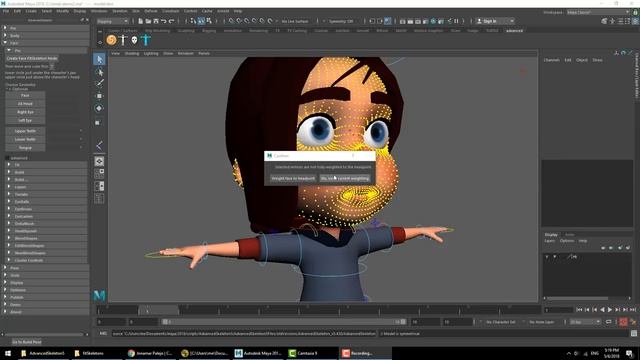Click the go to start of playback button
The width and height of the screenshot is (640, 360).
[x=579, y=310]
